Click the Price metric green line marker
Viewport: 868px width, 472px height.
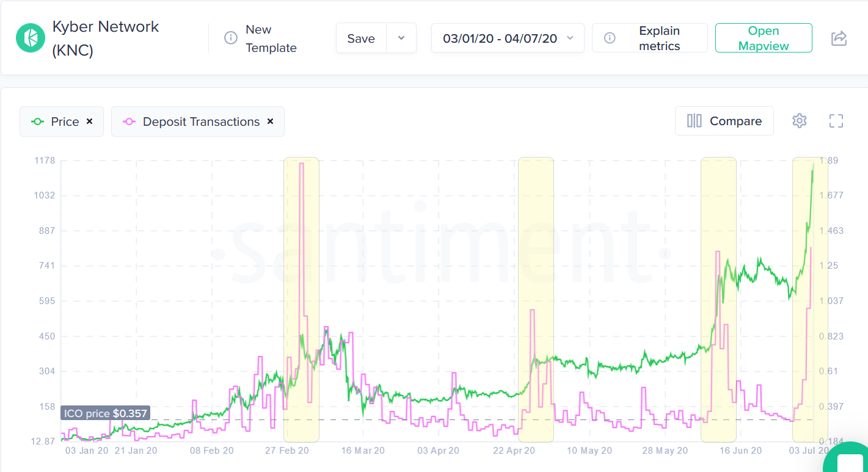click(x=38, y=122)
